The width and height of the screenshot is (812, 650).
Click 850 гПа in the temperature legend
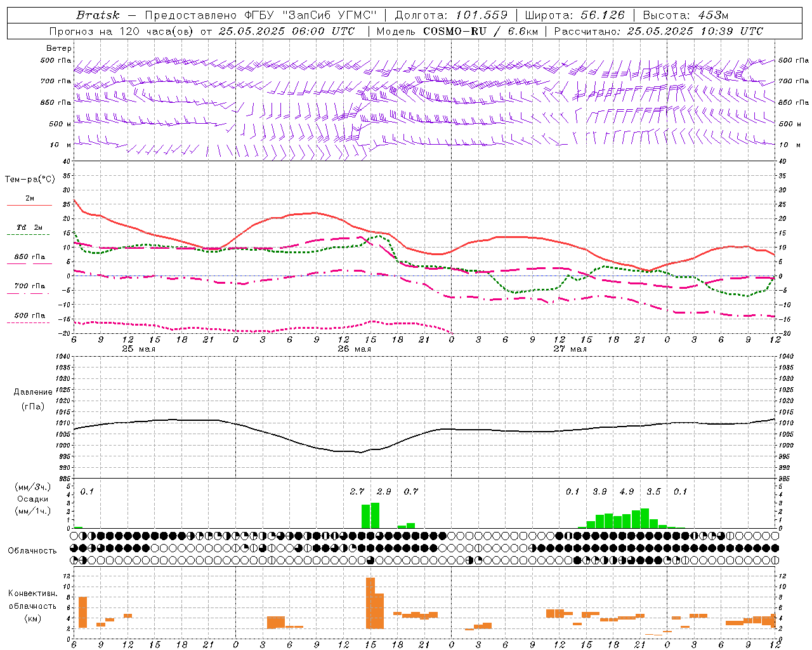point(30,257)
